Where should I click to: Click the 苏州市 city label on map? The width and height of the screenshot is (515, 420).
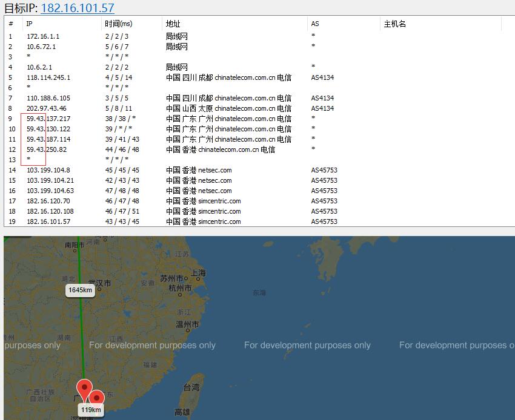pos(172,278)
